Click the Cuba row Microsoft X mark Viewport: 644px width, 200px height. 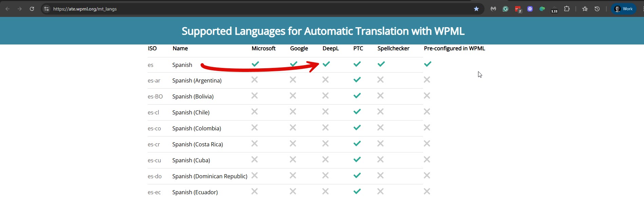(254, 160)
